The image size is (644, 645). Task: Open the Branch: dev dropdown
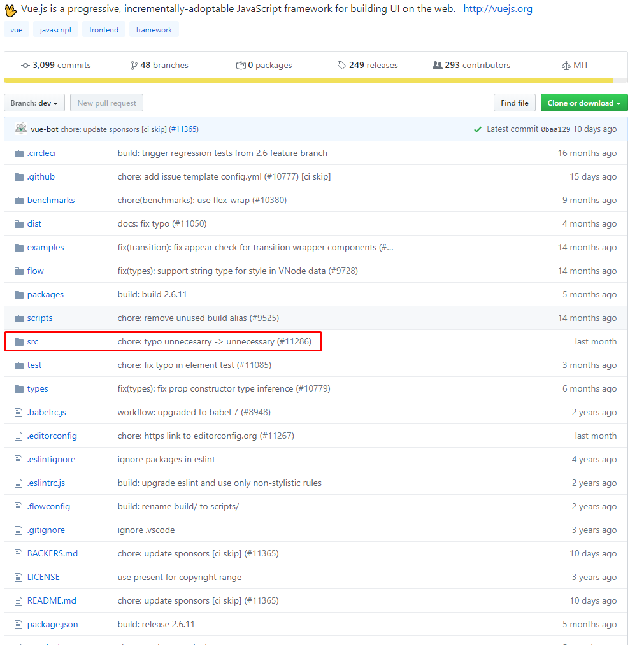[34, 103]
